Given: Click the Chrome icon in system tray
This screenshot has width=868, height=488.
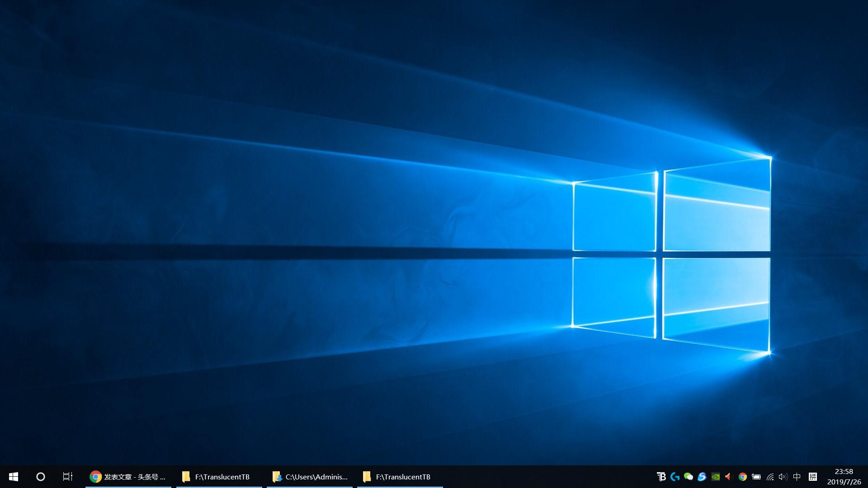Looking at the screenshot, I should click(x=742, y=477).
